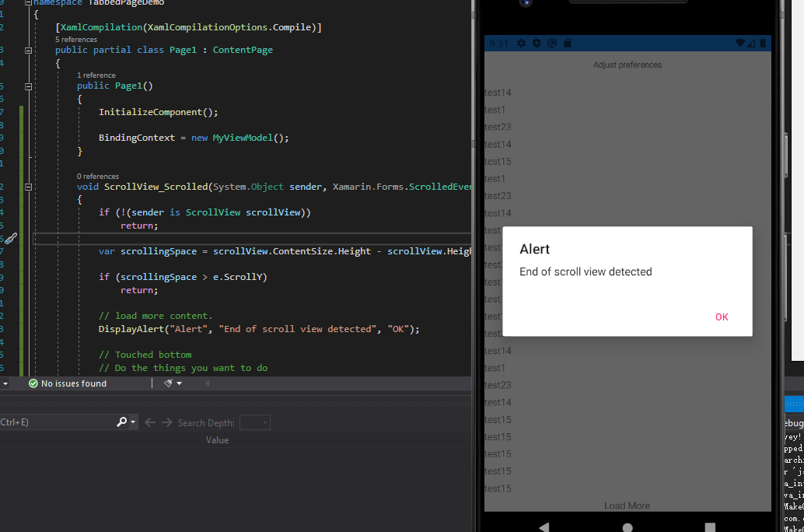Tap settings gear icon in emulator status bar

coord(521,43)
